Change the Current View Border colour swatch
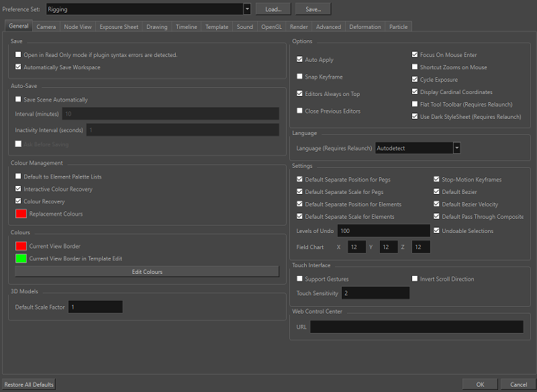This screenshot has width=537, height=392. pos(20,246)
